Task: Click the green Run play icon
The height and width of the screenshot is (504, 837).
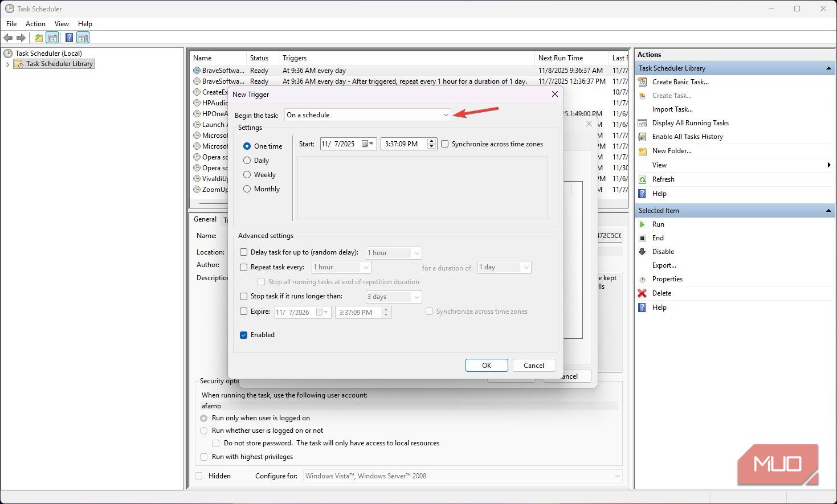Action: (x=642, y=224)
